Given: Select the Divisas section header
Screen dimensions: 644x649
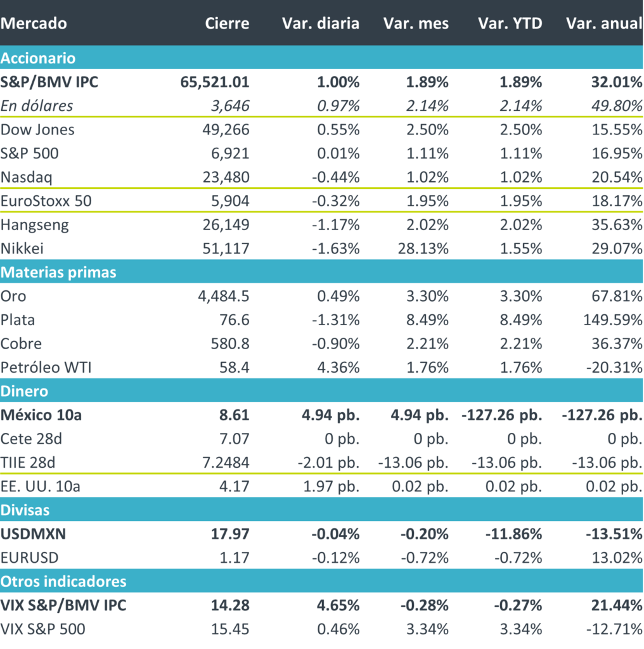Looking at the screenshot, I should (25, 510).
